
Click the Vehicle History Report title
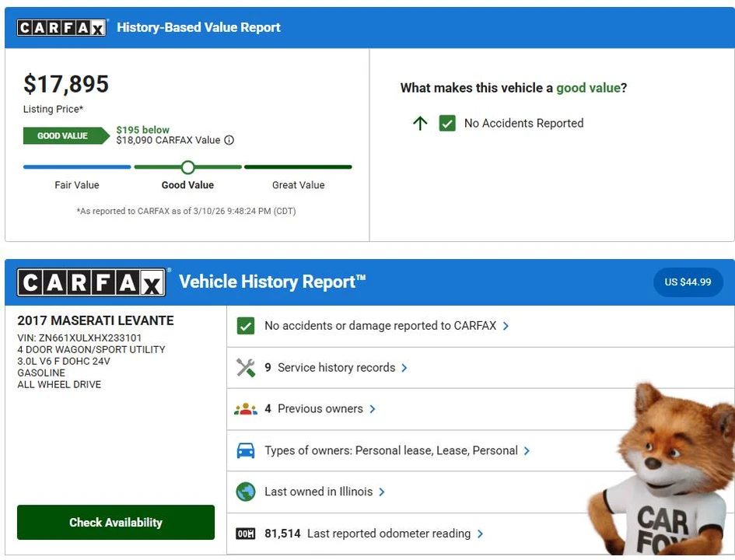tap(272, 282)
